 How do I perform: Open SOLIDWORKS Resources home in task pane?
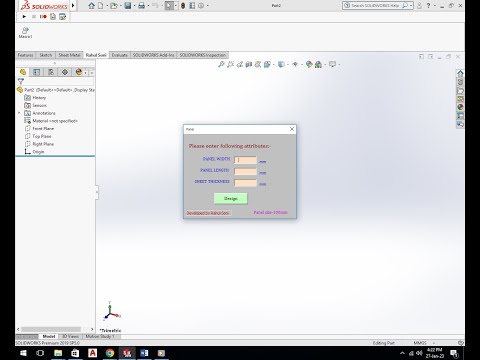(x=460, y=73)
